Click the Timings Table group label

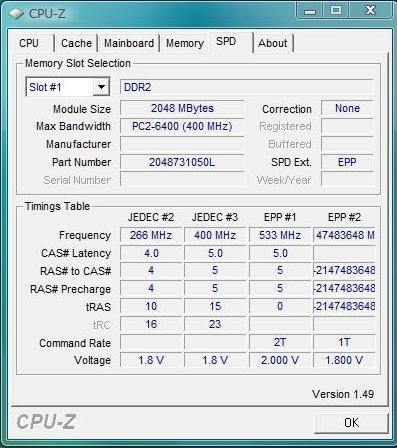coord(57,206)
